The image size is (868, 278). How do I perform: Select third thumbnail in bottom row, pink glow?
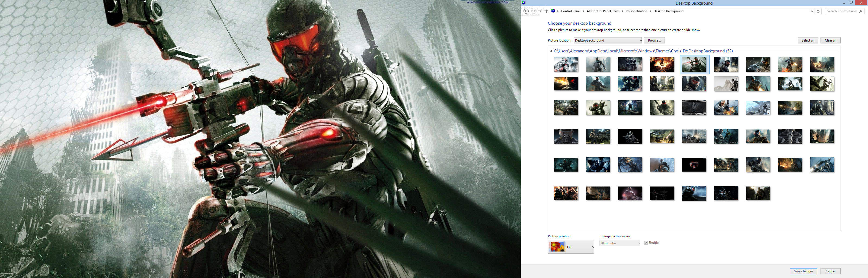point(630,193)
